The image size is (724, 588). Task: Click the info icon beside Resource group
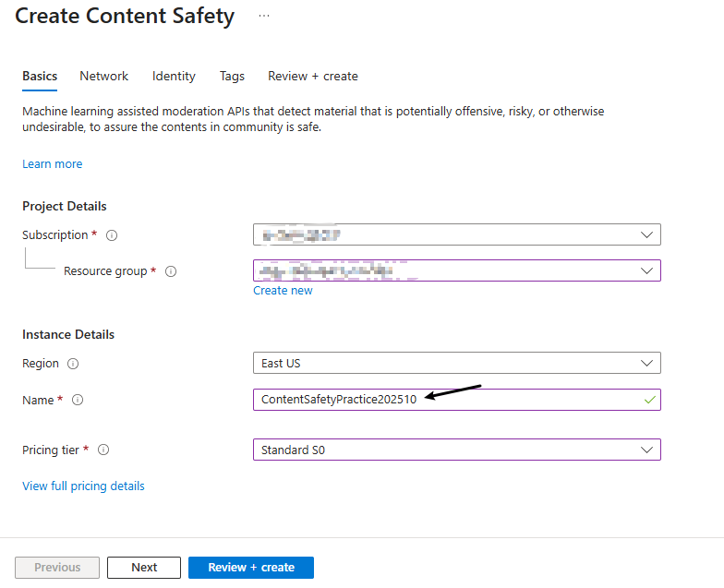(171, 271)
